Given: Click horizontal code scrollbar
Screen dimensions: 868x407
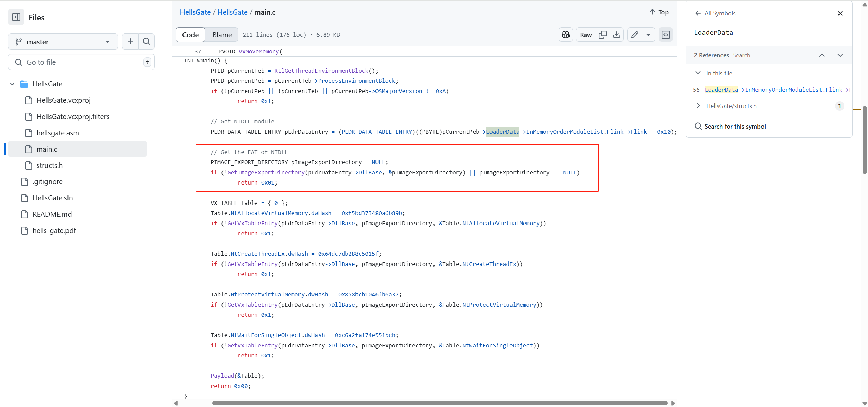Looking at the screenshot, I should click(x=440, y=403).
